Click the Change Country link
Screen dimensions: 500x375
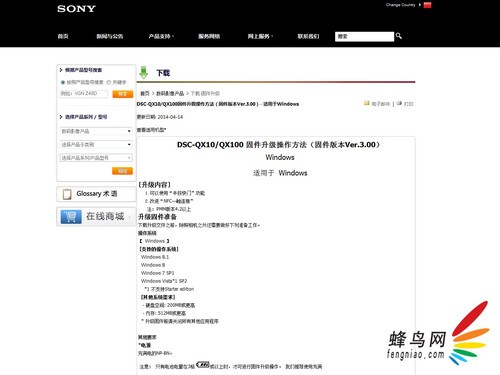(400, 5)
